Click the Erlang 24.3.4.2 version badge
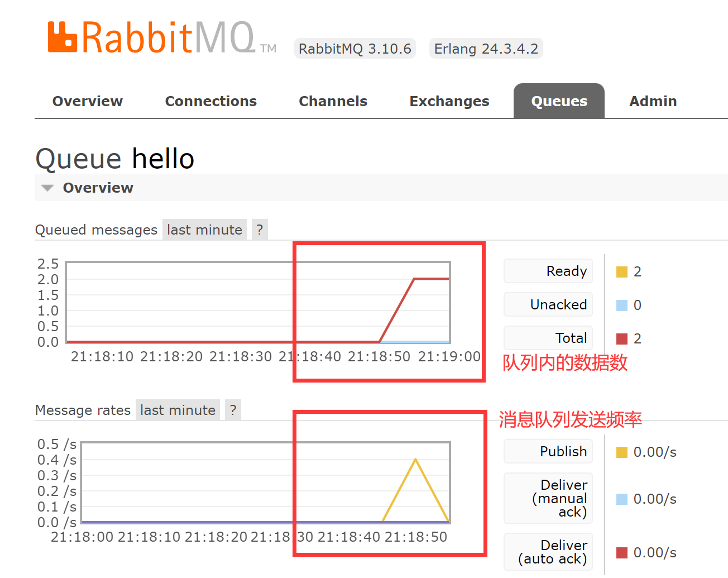This screenshot has width=728, height=578. [486, 49]
